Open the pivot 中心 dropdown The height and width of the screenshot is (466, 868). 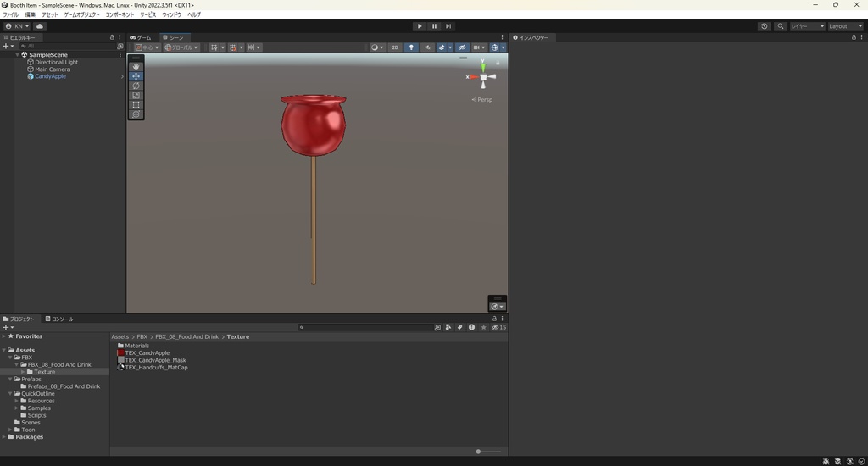(147, 47)
